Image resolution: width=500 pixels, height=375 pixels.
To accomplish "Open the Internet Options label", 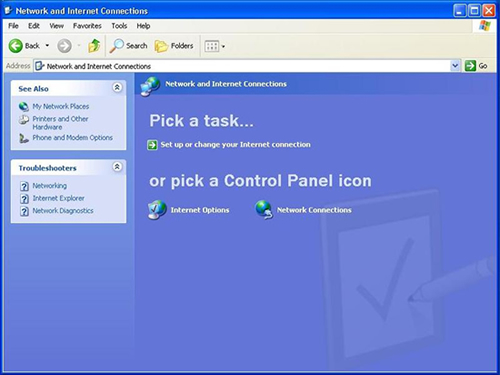I will point(200,210).
